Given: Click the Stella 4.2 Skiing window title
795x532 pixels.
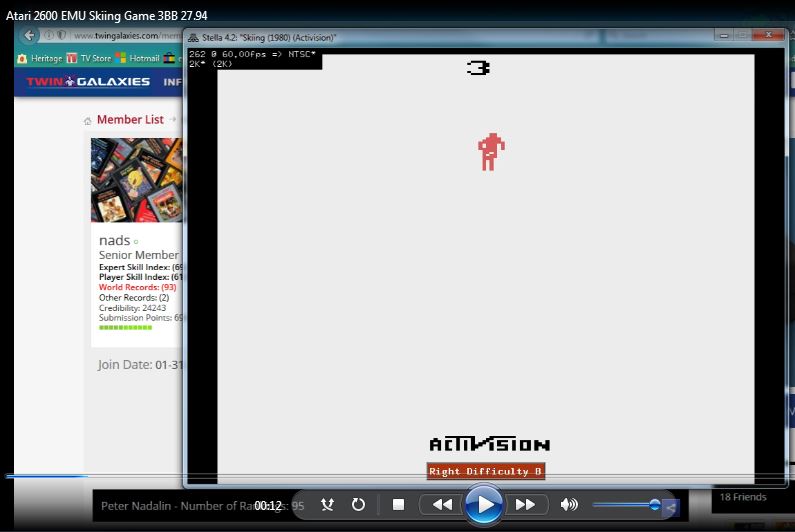Looking at the screenshot, I should [269, 38].
